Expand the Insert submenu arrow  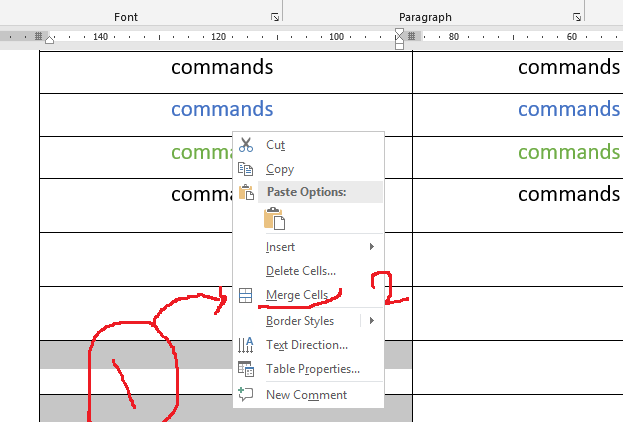[372, 247]
